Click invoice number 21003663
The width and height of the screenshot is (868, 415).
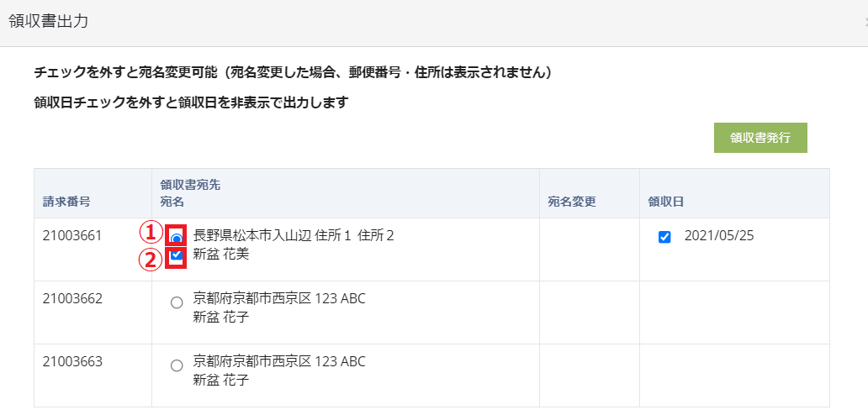(x=72, y=361)
